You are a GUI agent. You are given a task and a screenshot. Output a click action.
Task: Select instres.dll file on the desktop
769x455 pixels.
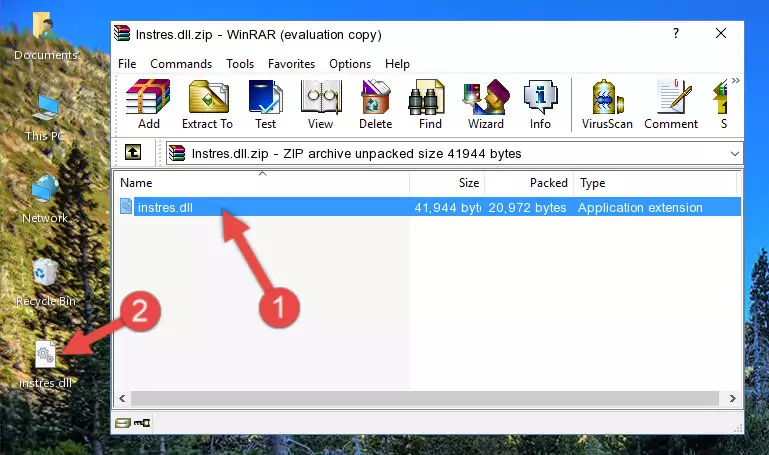pos(45,364)
